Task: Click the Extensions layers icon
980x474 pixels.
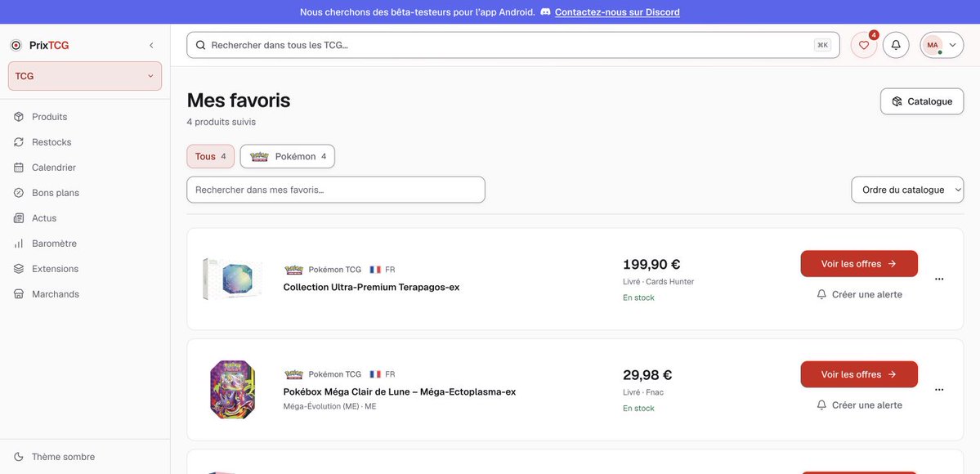Action: (19, 269)
